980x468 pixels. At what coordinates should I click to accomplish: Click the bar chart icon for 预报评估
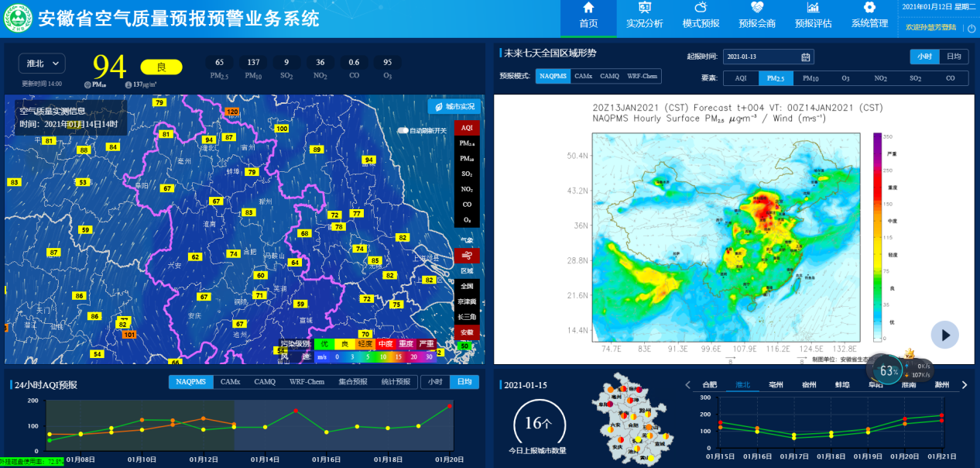click(x=813, y=8)
